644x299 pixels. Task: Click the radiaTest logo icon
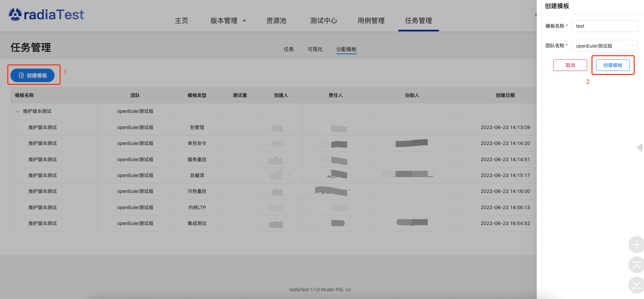(15, 15)
